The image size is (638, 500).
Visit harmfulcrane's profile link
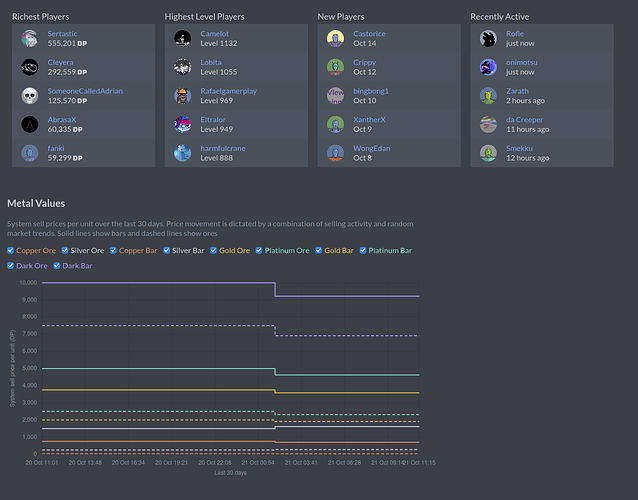[x=223, y=148]
